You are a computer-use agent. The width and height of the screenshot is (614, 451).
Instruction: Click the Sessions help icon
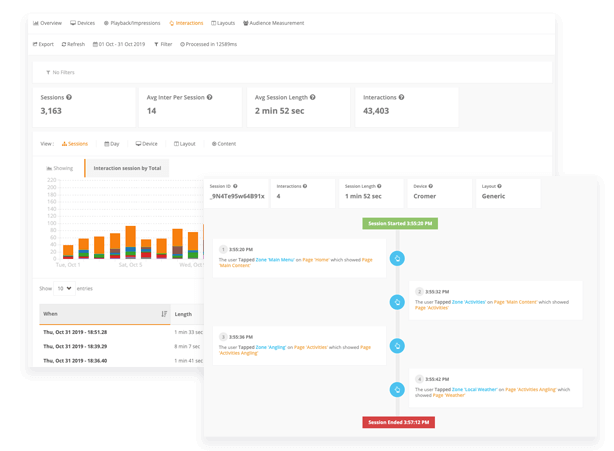69,97
